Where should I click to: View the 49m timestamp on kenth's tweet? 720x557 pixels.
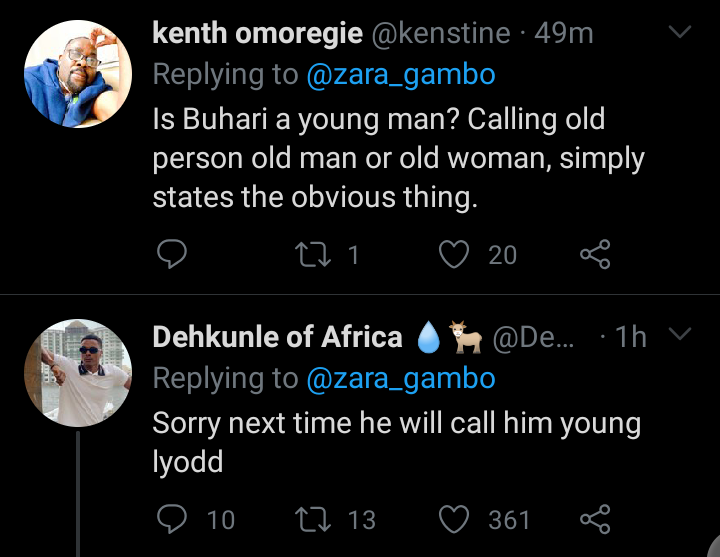[564, 33]
